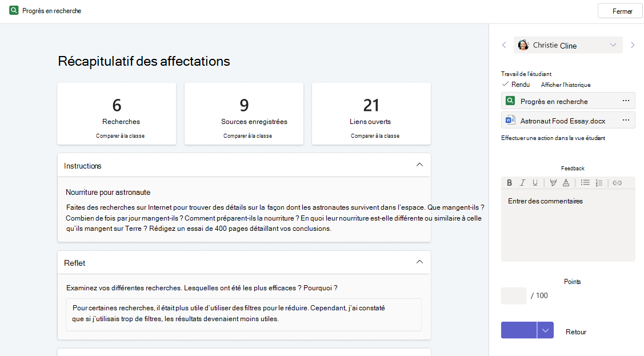Click the Retour label

(576, 332)
